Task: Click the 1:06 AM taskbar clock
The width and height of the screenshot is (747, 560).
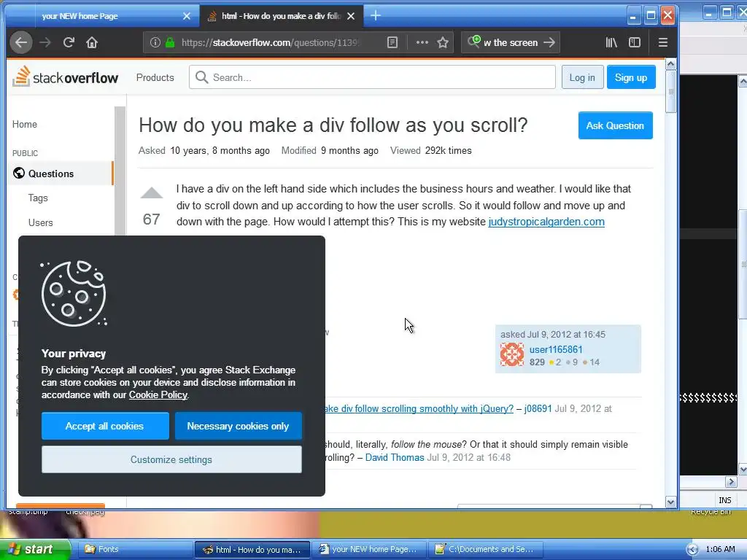Action: [720, 549]
